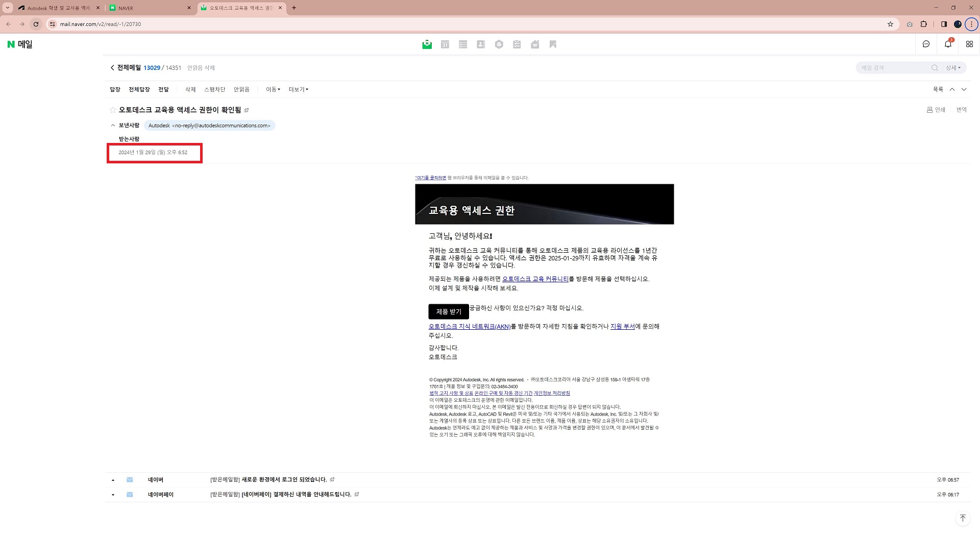Open the Chrome three-dot menu

pos(971,24)
